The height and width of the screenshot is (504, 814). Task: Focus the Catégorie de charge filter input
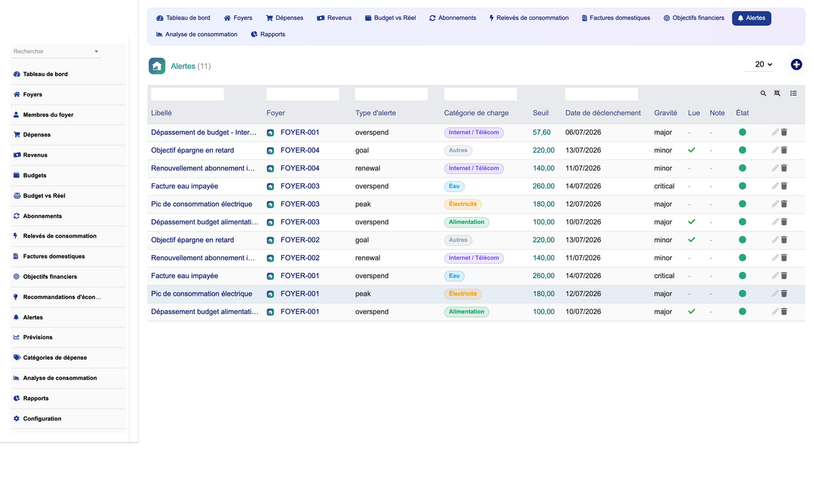480,94
